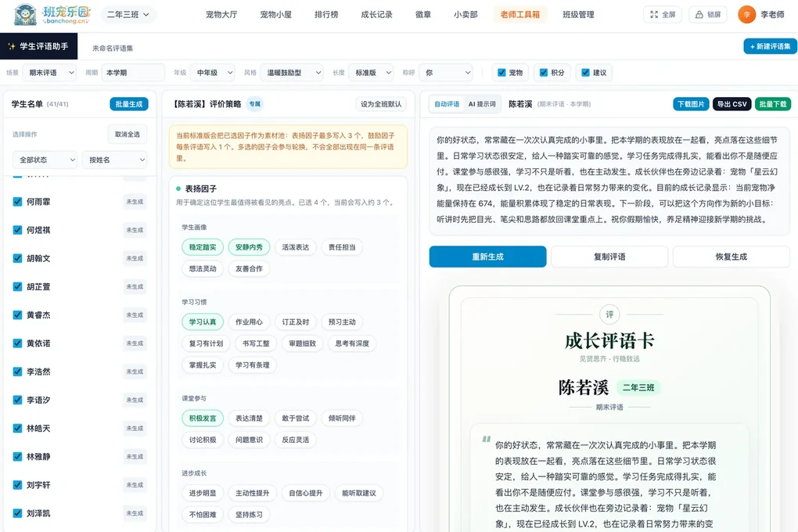Toggle the 建议 checkbox
798x532 pixels.
click(585, 73)
